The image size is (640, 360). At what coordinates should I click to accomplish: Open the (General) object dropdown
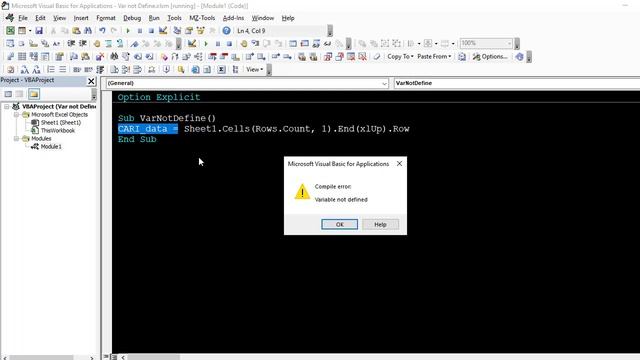(247, 83)
